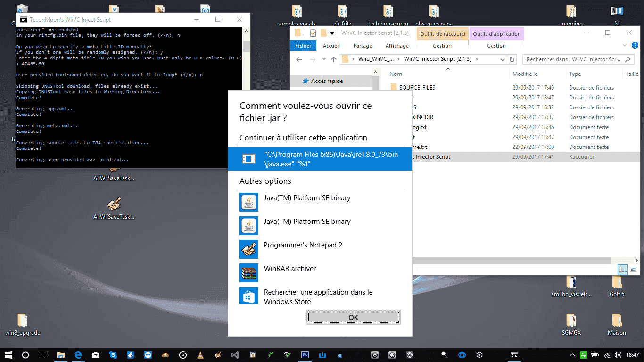The image size is (644, 362).
Task: Click the Wiiu_WiiVC_... breadcrumb segment
Action: [376, 59]
